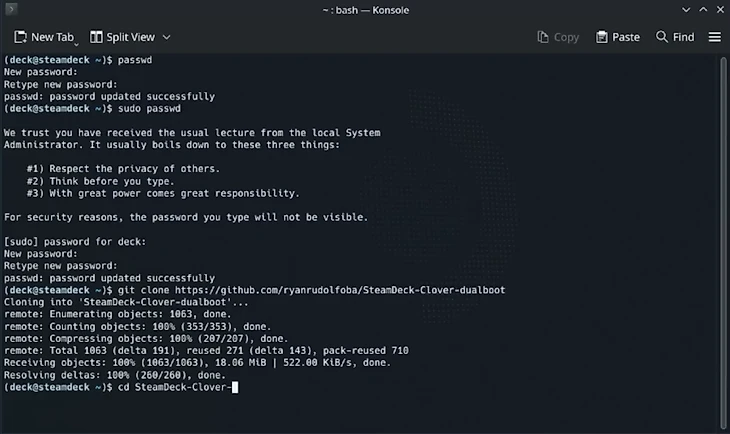Expand the New Tab profile arrow
This screenshot has width=730, height=434.
coord(76,44)
